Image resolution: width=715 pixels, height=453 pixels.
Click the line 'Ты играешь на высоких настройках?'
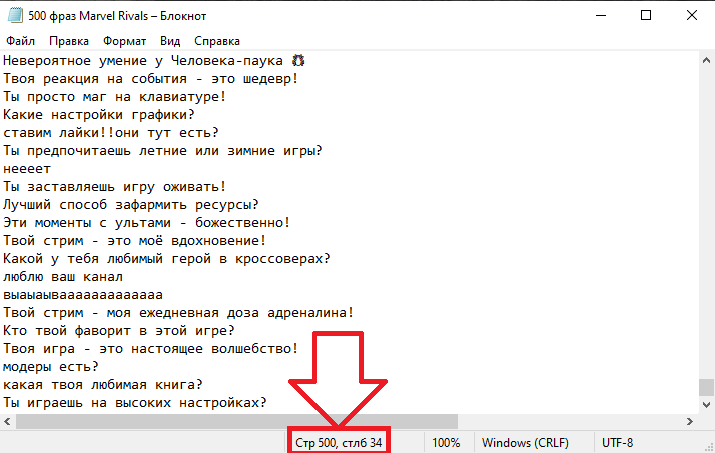pos(135,403)
